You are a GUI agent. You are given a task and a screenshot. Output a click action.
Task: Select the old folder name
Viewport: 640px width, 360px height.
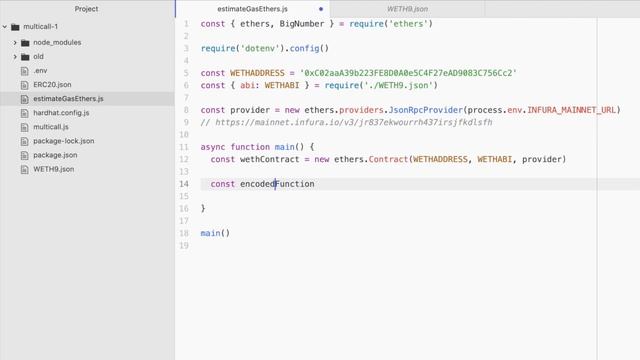[38, 56]
